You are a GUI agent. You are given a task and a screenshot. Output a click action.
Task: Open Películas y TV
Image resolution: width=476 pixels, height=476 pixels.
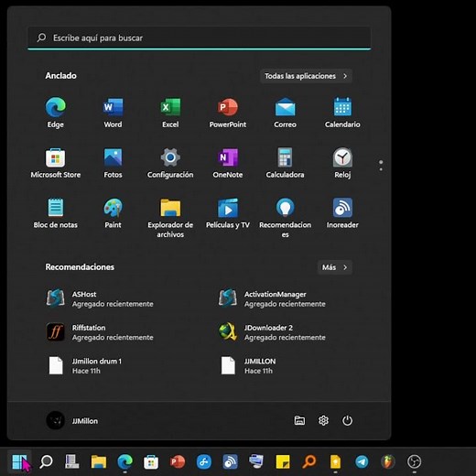(x=228, y=213)
